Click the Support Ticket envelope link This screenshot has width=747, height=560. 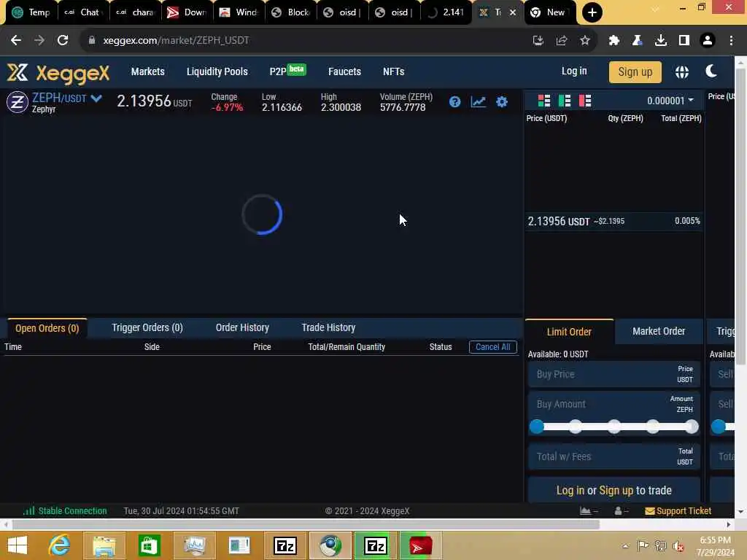point(678,511)
